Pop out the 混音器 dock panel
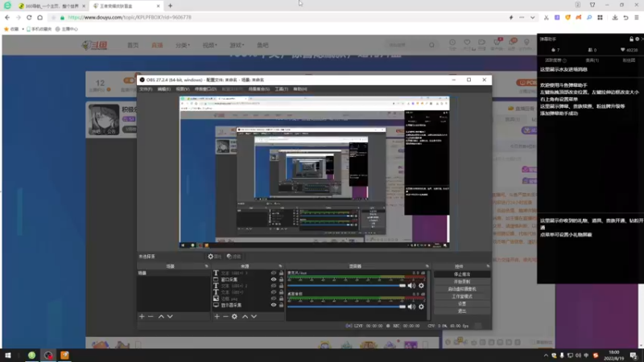The height and width of the screenshot is (362, 644). [427, 266]
